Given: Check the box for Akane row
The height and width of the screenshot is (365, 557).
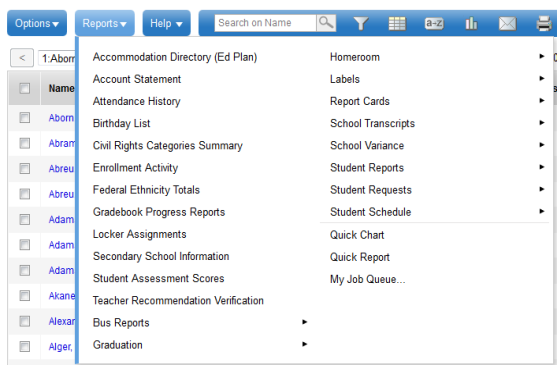Looking at the screenshot, I should pos(25,295).
